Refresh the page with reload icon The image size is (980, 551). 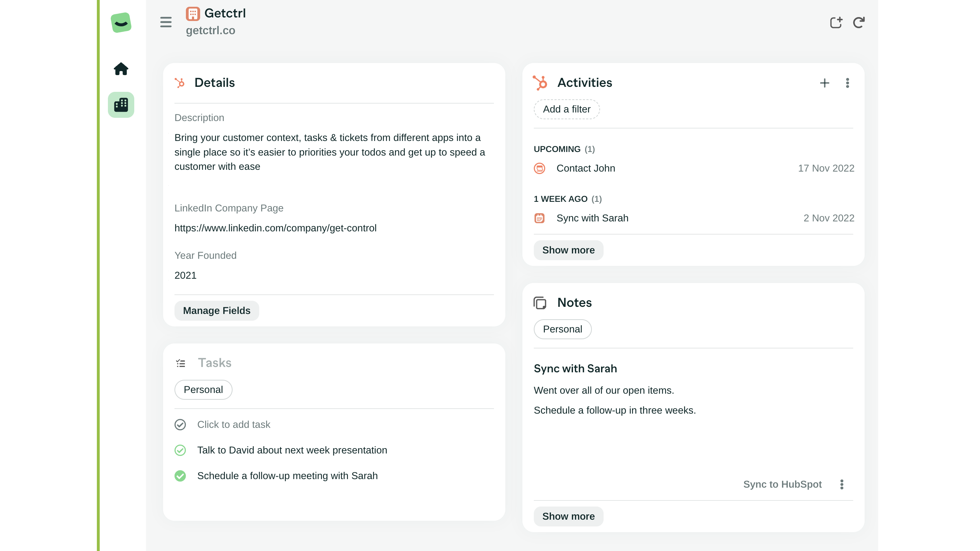pos(859,22)
